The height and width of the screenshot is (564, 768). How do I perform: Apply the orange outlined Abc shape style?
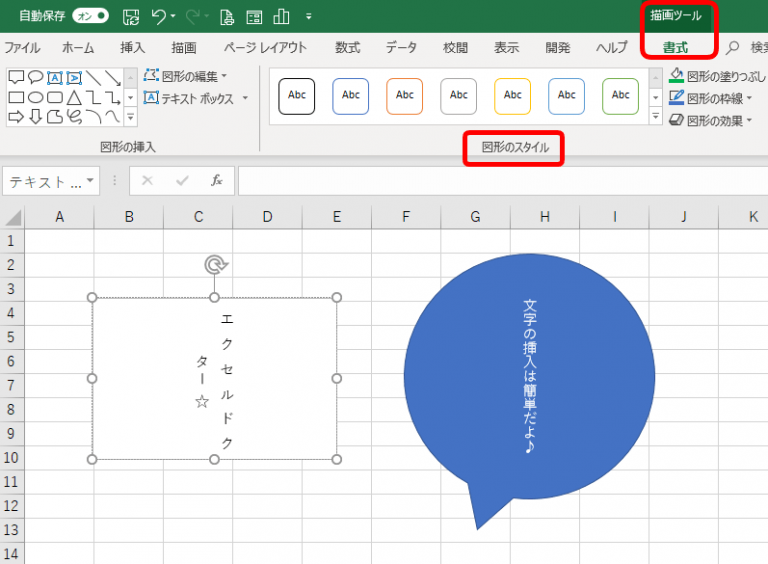tap(405, 96)
